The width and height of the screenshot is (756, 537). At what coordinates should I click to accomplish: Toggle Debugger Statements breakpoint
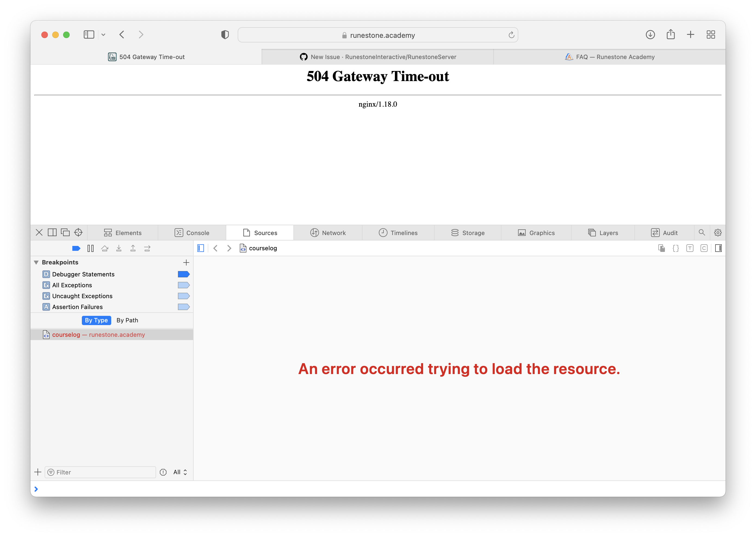[184, 274]
